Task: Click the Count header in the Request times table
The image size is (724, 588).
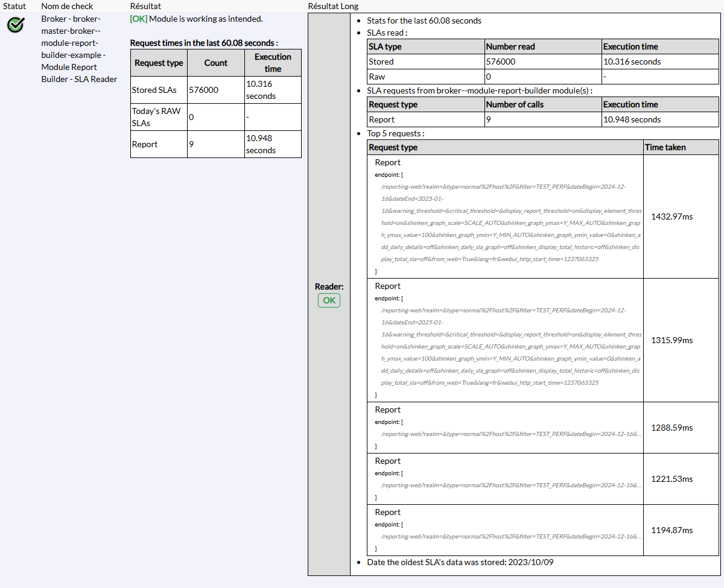Action: pos(215,63)
